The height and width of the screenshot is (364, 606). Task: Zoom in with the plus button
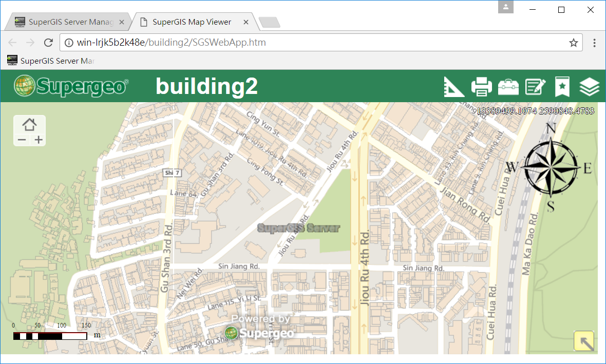(x=39, y=140)
